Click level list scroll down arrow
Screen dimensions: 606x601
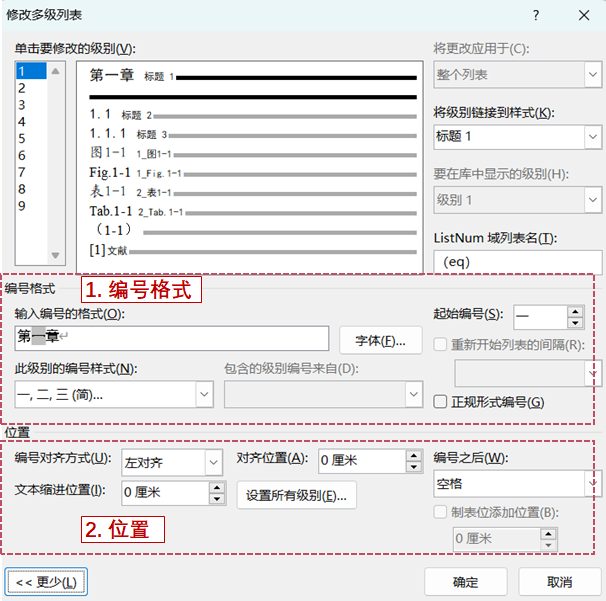click(x=56, y=255)
